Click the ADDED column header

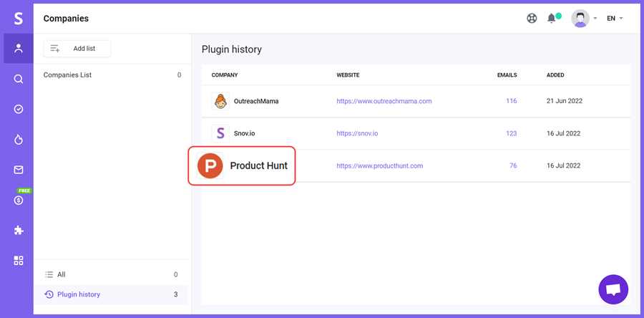click(555, 75)
